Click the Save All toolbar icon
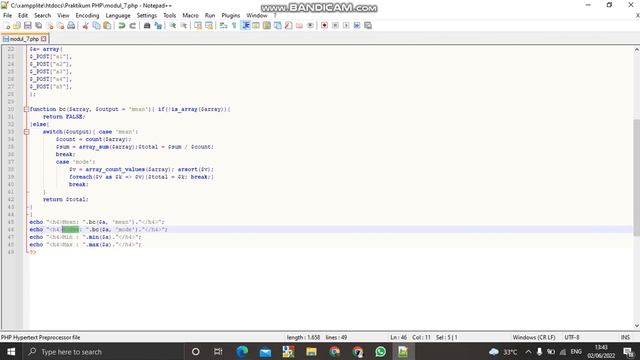This screenshot has width=640, height=360. (39, 26)
